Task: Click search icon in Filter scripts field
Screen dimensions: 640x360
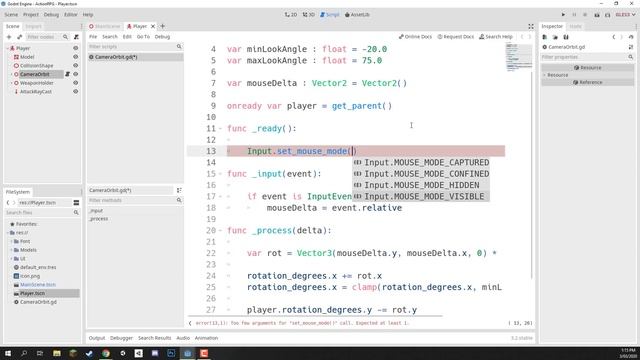Action: 179,47
